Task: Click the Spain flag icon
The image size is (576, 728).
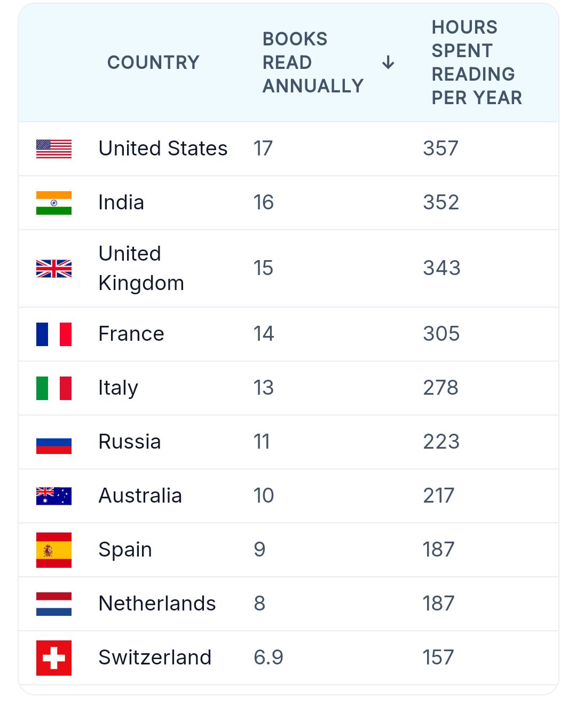Action: click(x=54, y=550)
